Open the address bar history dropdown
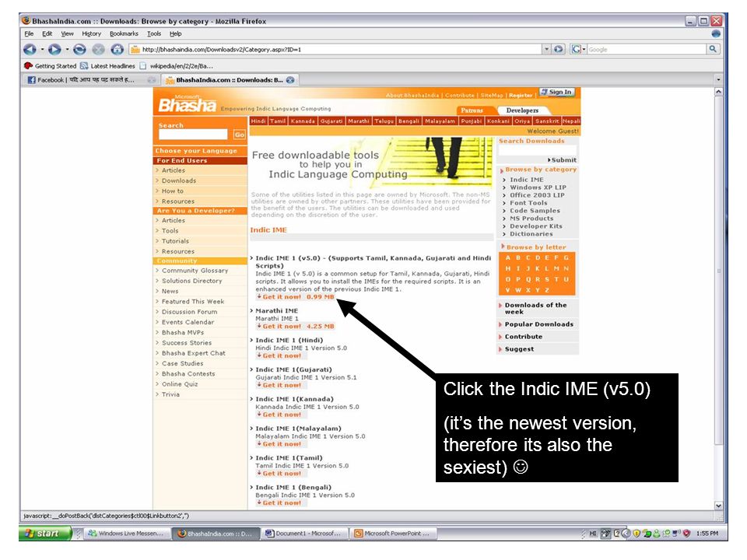747x560 pixels. (x=546, y=49)
